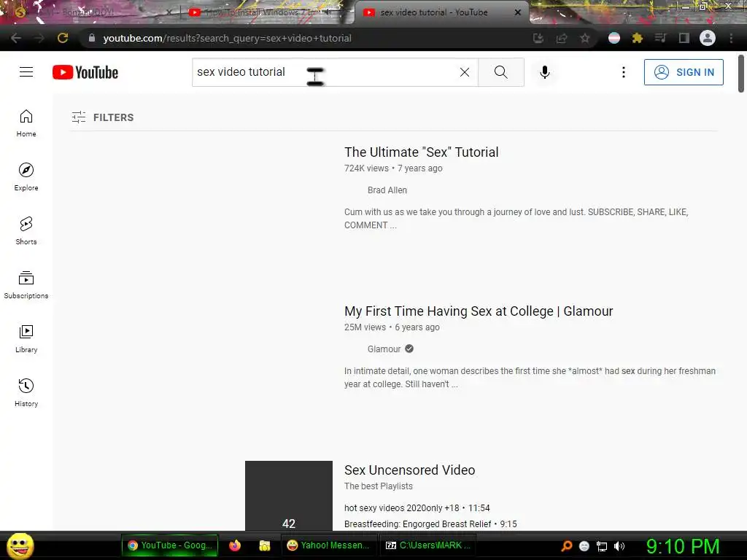Open the Extensions puzzle icon
The width and height of the screenshot is (747, 560).
(638, 38)
